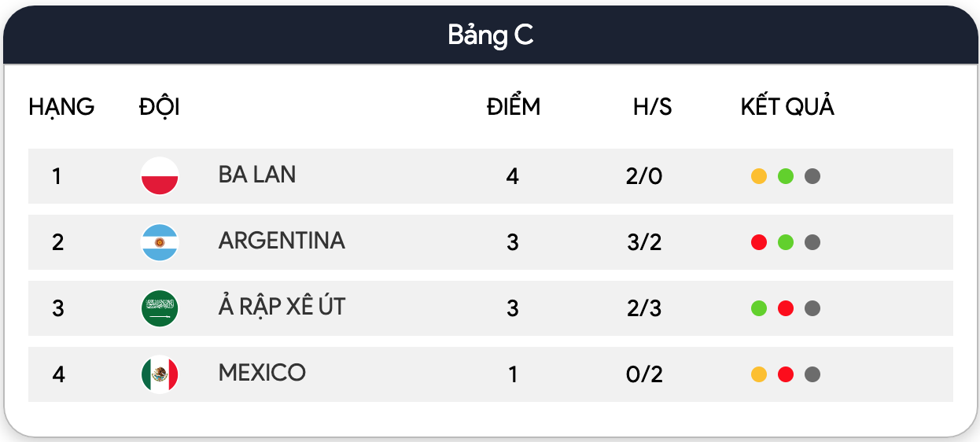Click the ĐIỂM column header
This screenshot has width=980, height=442.
click(x=514, y=106)
